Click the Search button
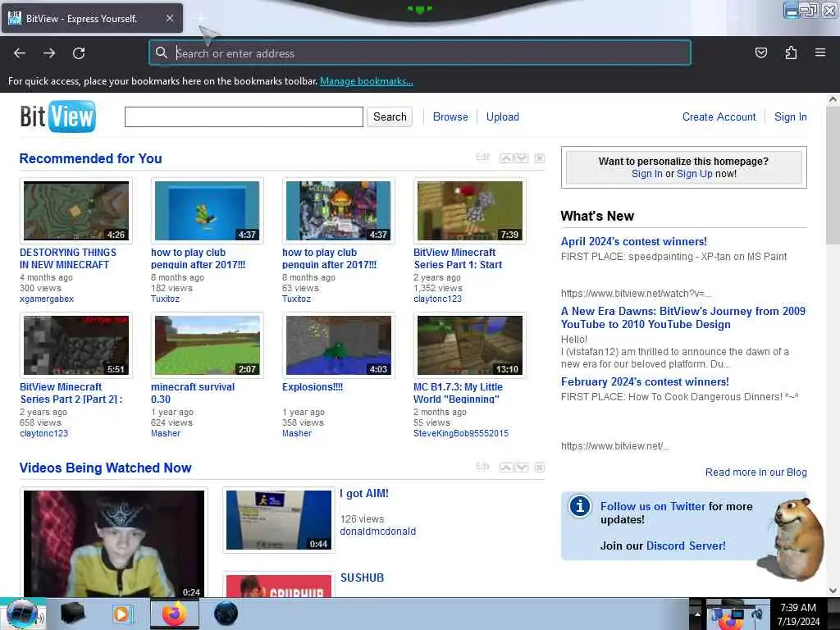Viewport: 840px width, 630px height. point(390,116)
